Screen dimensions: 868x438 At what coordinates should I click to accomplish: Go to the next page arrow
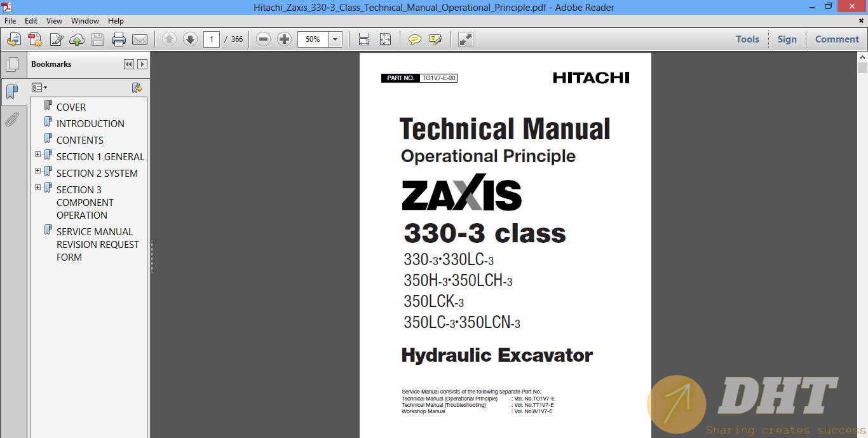click(x=190, y=39)
